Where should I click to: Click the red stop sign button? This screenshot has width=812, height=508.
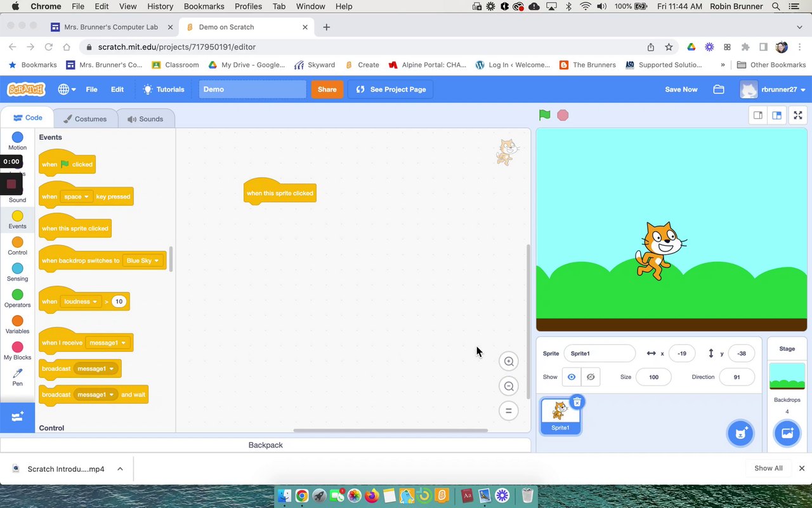coord(563,115)
